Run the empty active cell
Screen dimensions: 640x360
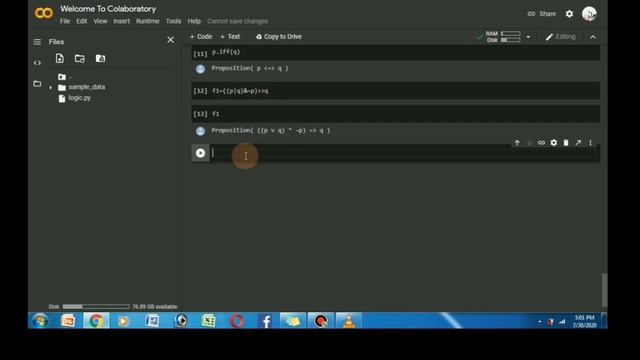coord(200,153)
